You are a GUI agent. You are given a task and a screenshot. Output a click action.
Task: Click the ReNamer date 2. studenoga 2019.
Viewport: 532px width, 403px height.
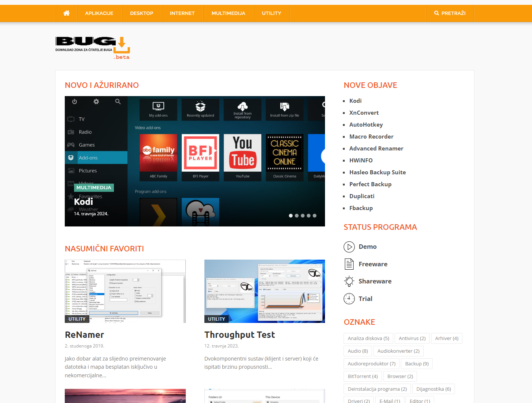click(85, 346)
